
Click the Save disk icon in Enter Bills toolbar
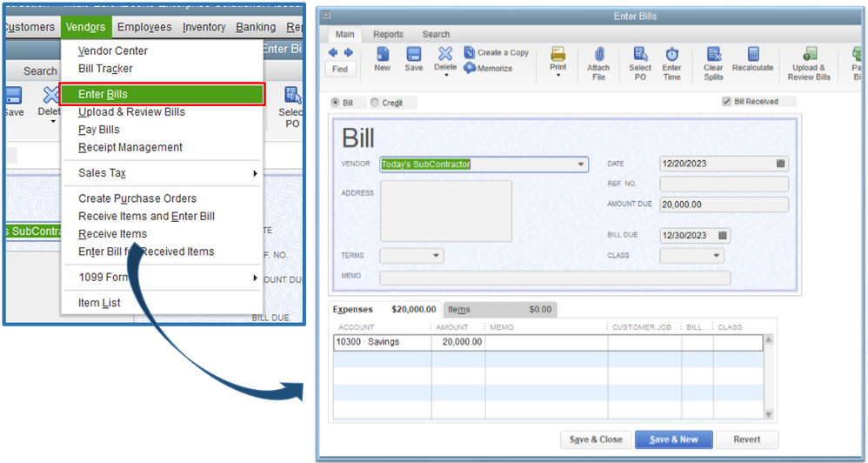(413, 54)
